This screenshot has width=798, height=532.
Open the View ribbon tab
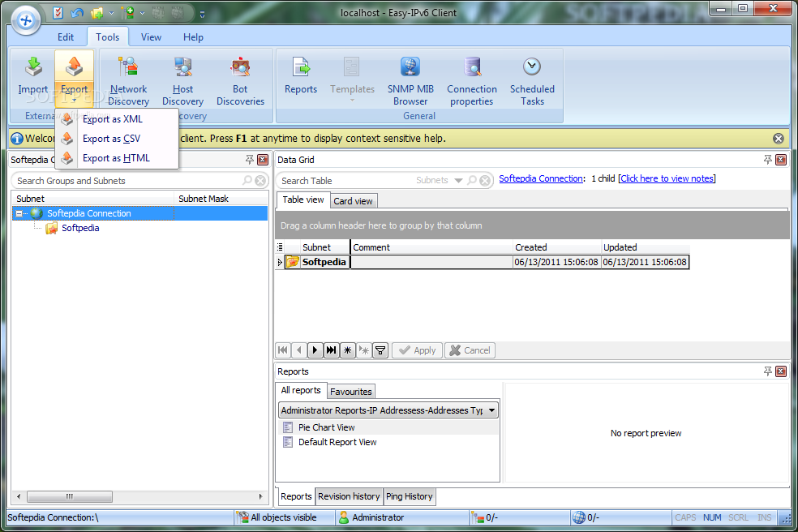pyautogui.click(x=151, y=37)
